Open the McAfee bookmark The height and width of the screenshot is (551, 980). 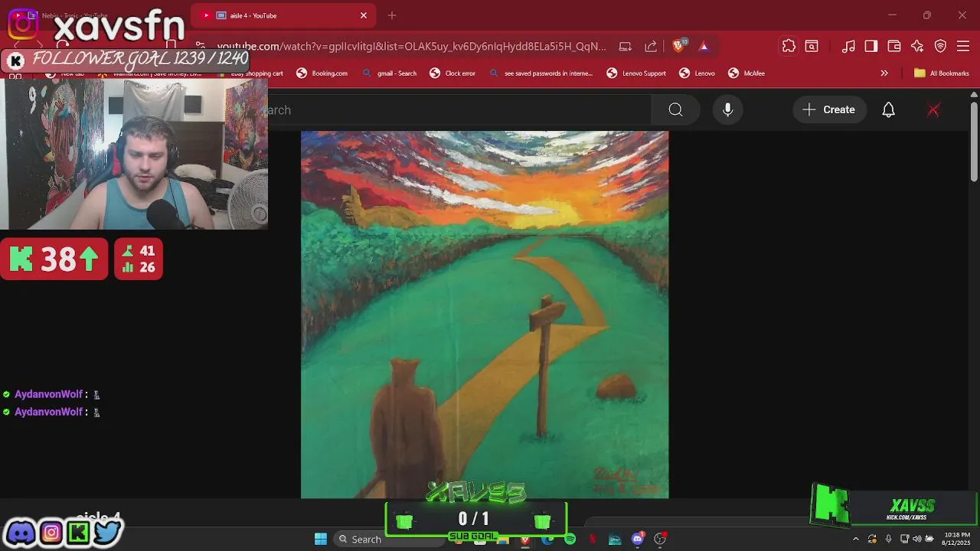746,73
